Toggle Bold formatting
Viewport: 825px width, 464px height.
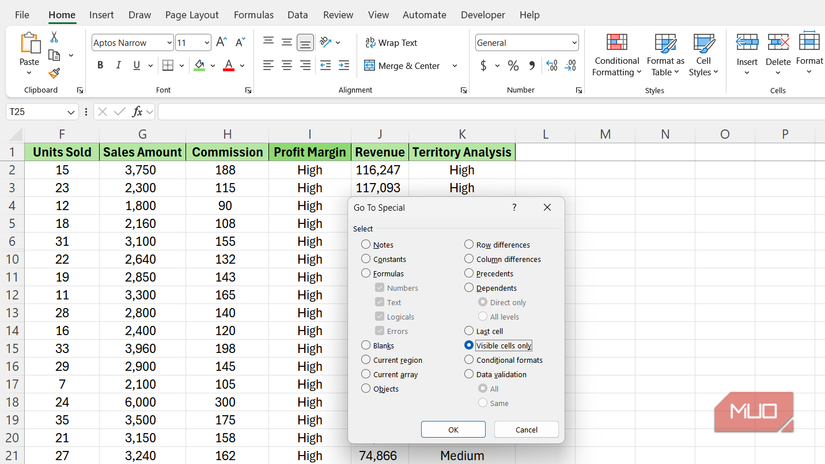[100, 66]
